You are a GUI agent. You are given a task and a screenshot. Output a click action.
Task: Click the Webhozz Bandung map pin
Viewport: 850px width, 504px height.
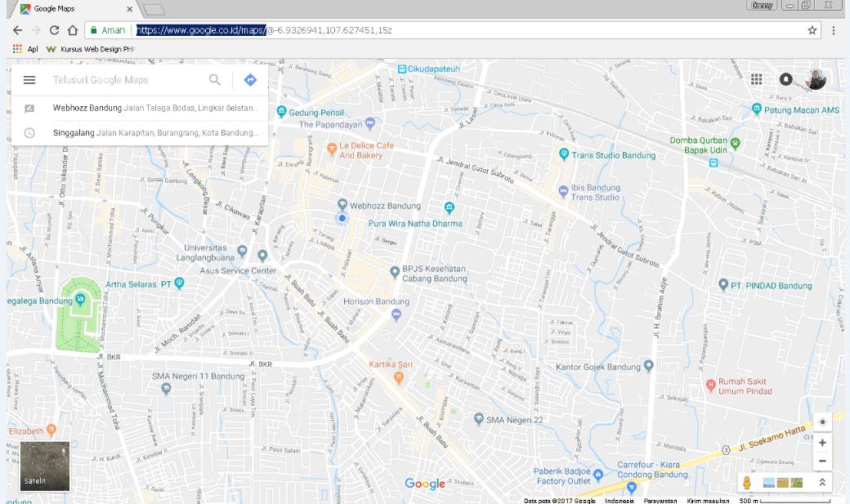click(x=342, y=204)
